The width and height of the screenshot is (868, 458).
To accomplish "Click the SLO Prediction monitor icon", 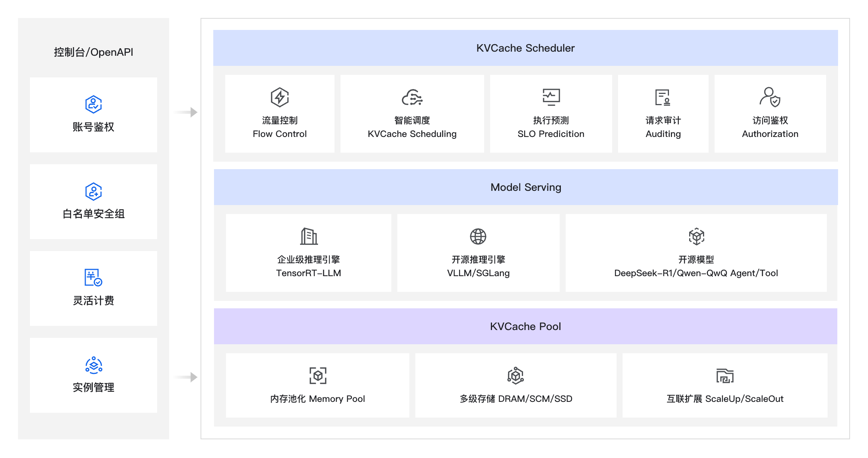I will 551,97.
